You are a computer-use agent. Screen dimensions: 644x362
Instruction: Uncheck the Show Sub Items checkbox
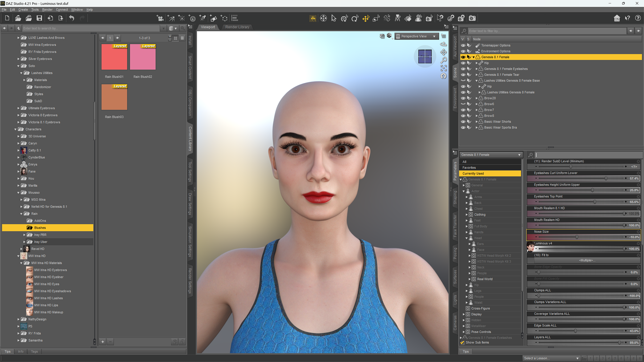point(462,342)
